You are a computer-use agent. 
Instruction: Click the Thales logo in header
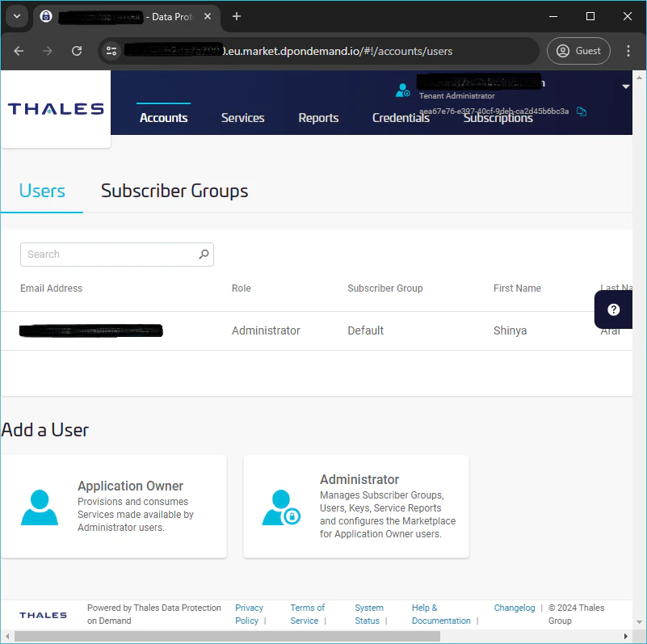pyautogui.click(x=56, y=108)
